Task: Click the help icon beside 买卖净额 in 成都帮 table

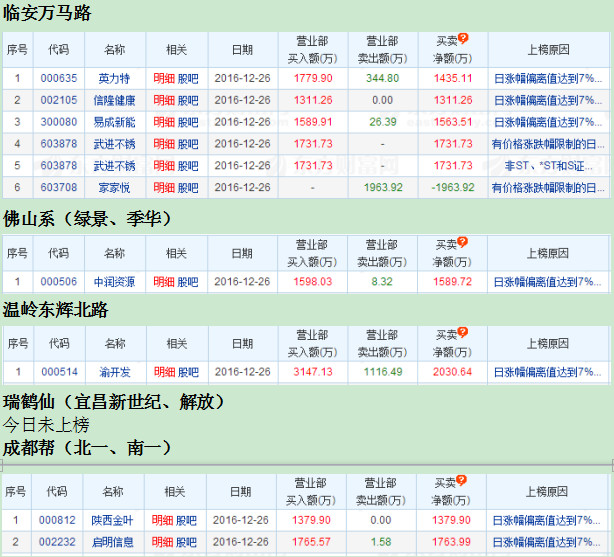Action: (x=462, y=480)
